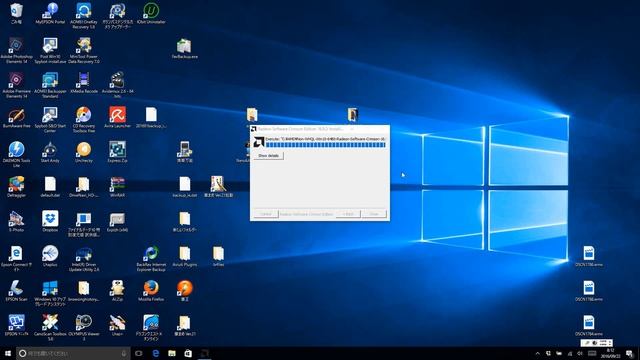
Task: Select the EPSON Scan shortcut
Action: click(16, 291)
